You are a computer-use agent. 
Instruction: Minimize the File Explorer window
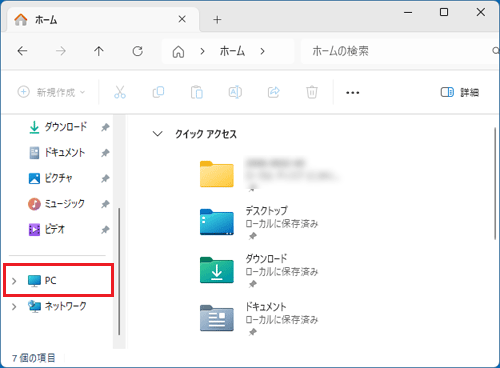(408, 12)
